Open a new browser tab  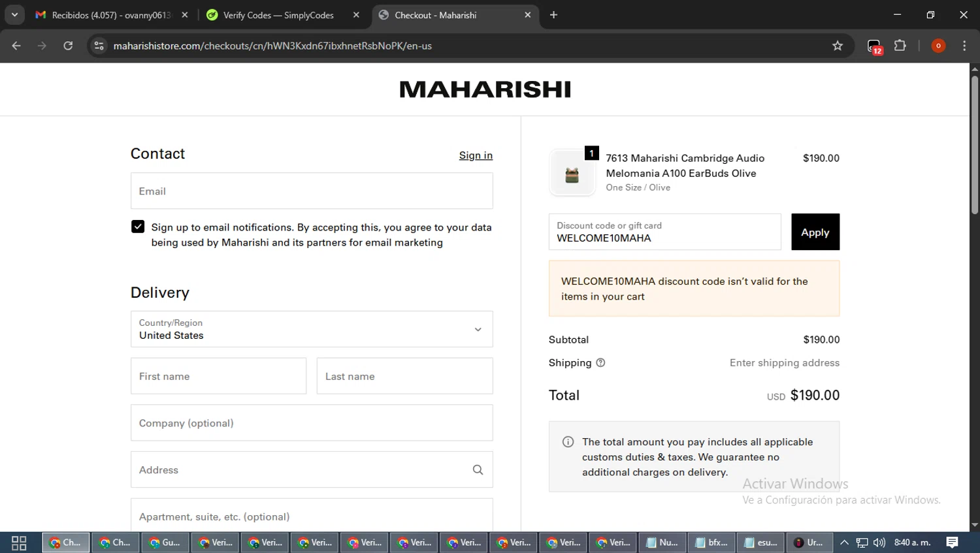click(553, 15)
